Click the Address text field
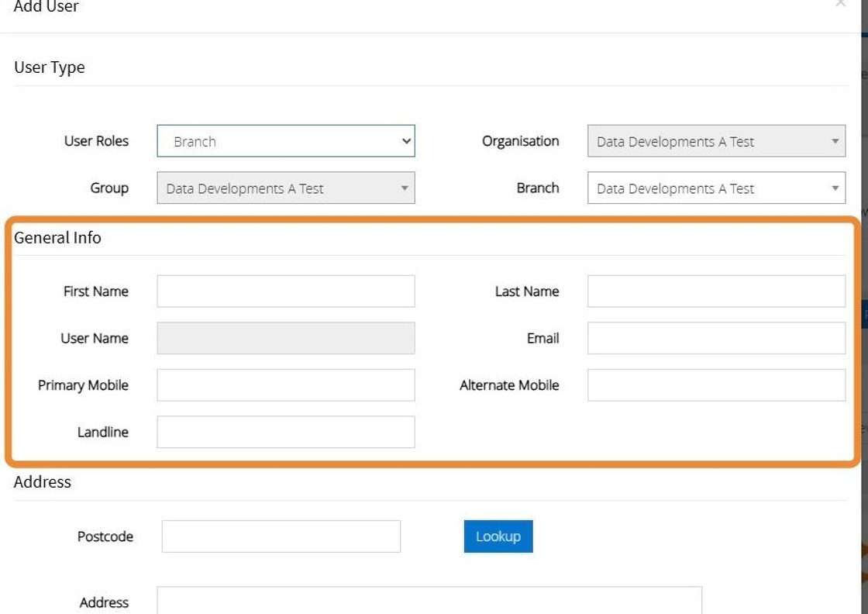The height and width of the screenshot is (614, 868). point(429,602)
